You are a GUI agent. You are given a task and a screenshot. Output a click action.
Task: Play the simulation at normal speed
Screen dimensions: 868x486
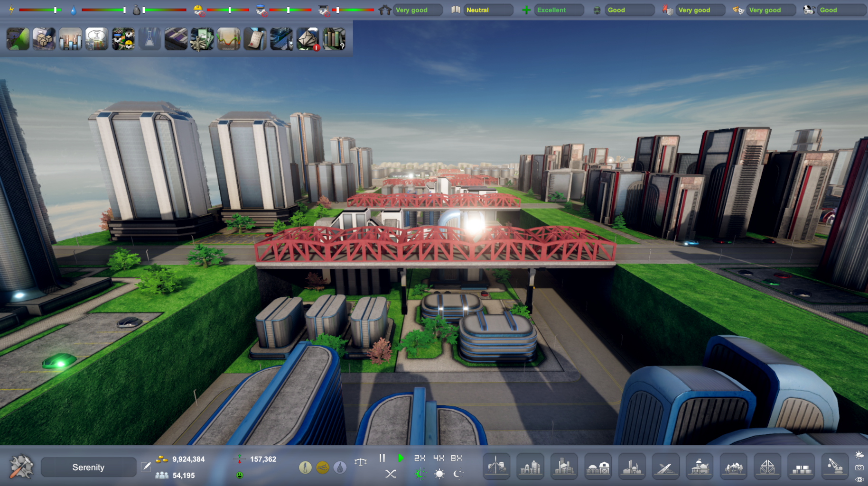click(401, 458)
